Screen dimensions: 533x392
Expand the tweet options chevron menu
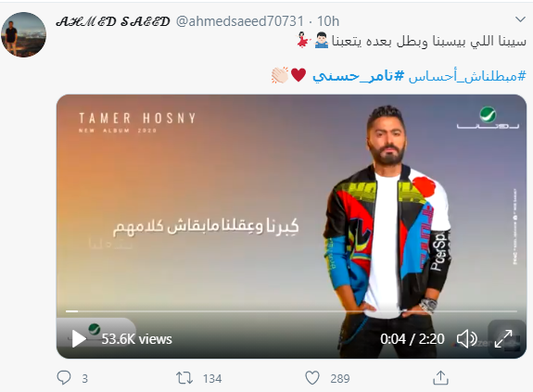tap(520, 19)
